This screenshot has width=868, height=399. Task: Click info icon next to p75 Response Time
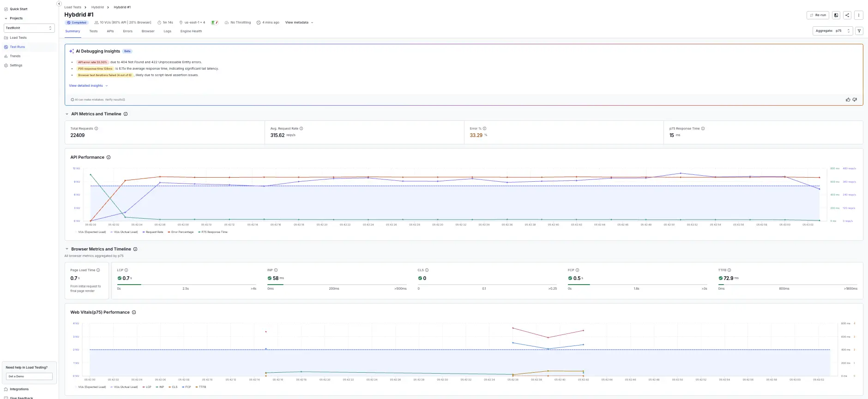click(703, 129)
